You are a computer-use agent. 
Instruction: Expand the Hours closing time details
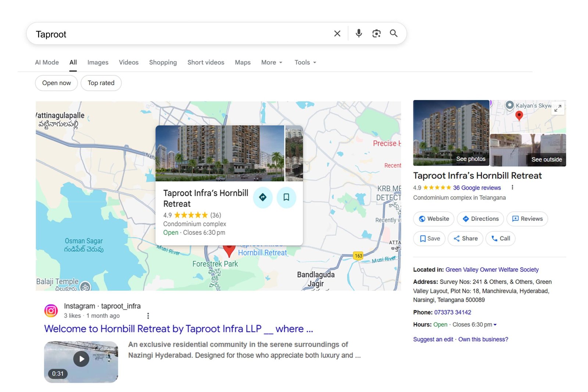(495, 324)
